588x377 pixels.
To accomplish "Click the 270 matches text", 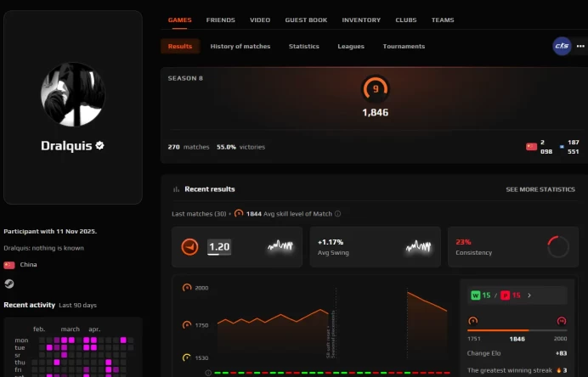I will (x=189, y=147).
